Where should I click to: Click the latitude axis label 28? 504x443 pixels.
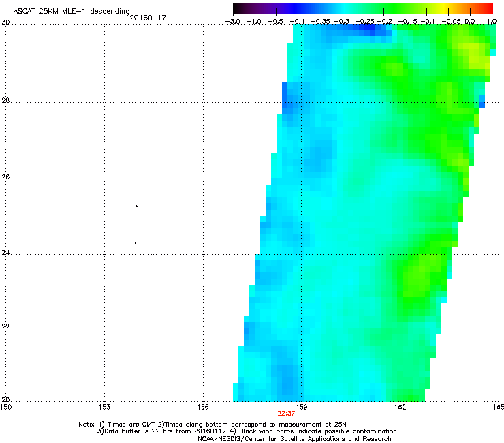[5, 101]
